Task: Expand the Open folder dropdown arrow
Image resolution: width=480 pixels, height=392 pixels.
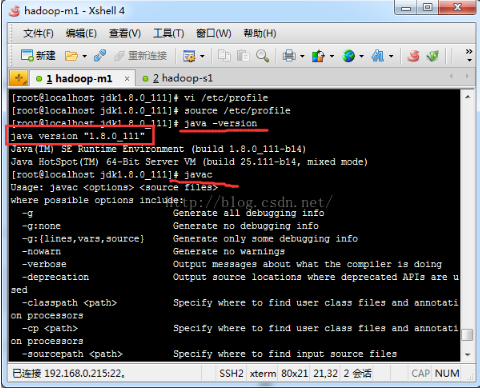Action: coord(84,56)
